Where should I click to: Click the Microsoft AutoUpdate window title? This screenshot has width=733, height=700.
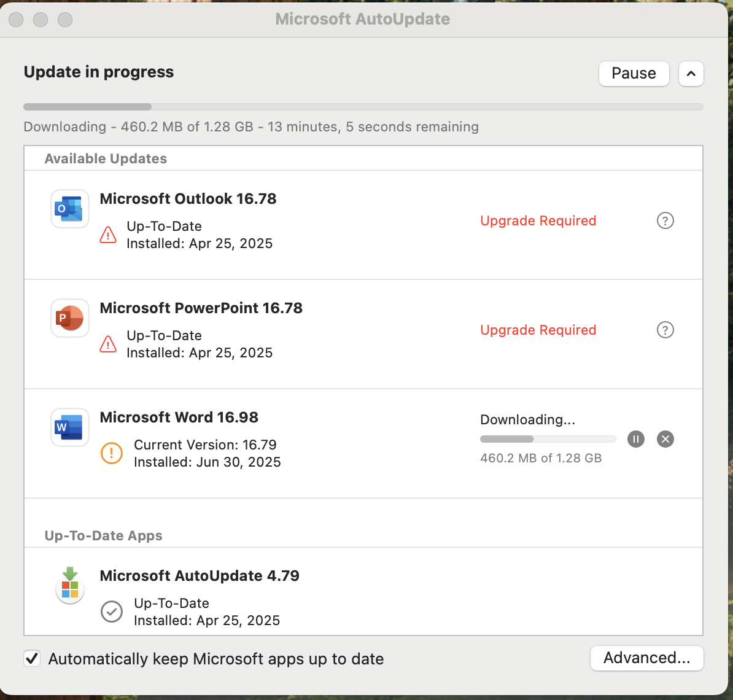coord(363,19)
